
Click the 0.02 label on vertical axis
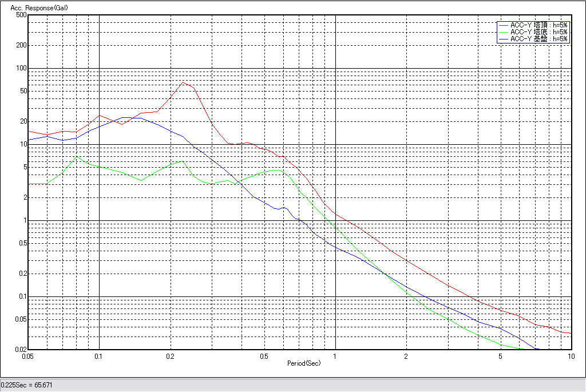21,350
